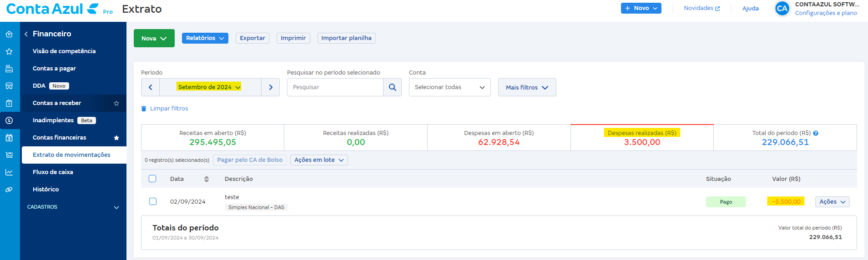Image resolution: width=868 pixels, height=260 pixels.
Task: Open favorites star icon in left rail
Action: coord(9,51)
